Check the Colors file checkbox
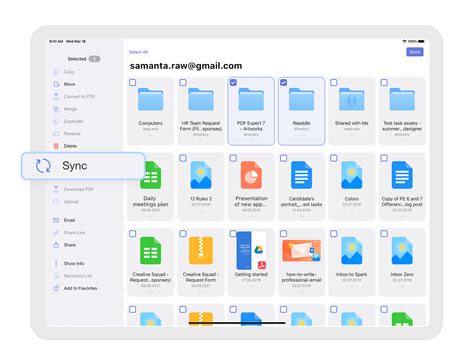474x364 pixels. [x=334, y=158]
